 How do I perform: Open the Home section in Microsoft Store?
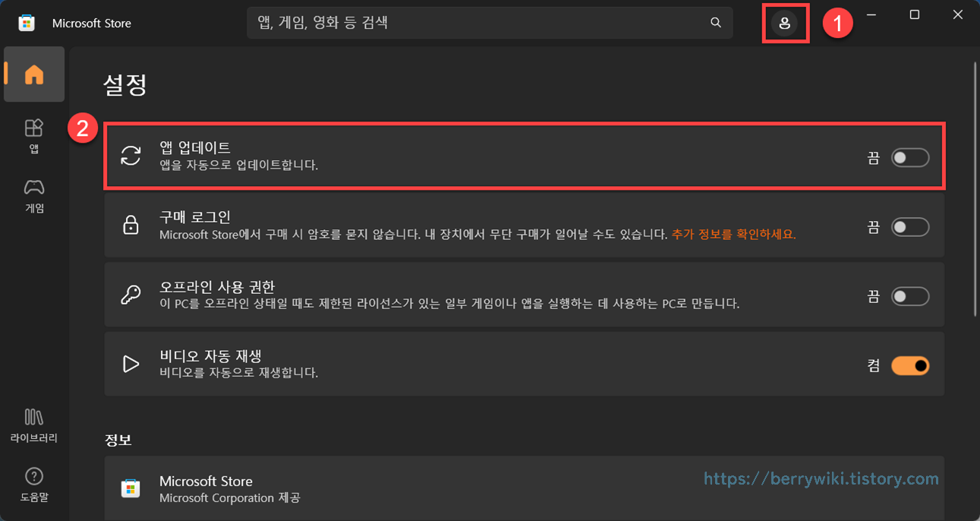[33, 74]
